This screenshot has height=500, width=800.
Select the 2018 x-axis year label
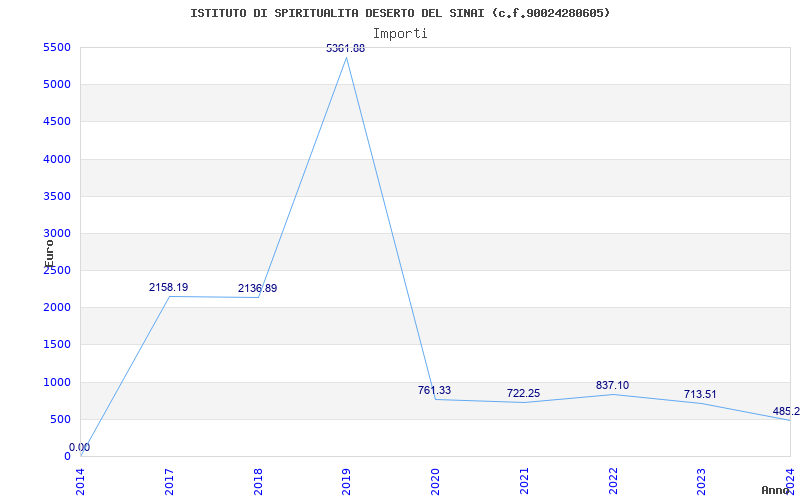(x=258, y=482)
